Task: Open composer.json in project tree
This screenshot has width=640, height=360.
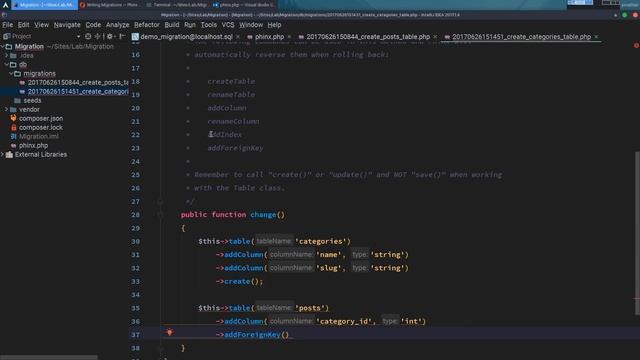Action: [x=41, y=118]
